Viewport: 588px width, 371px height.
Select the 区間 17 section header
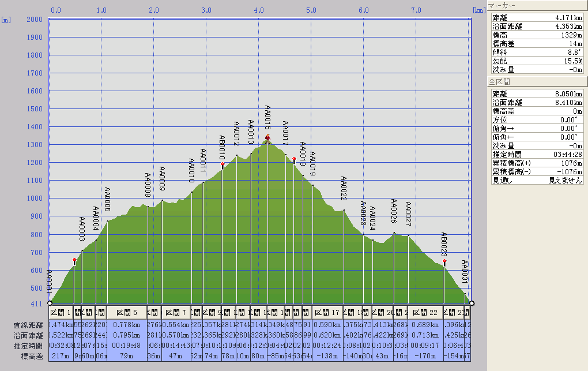pos(327,312)
